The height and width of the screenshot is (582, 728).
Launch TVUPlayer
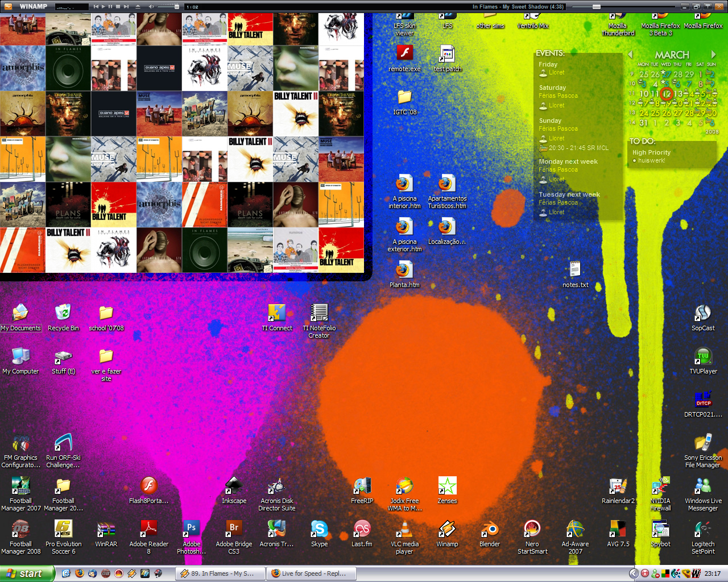pyautogui.click(x=703, y=361)
